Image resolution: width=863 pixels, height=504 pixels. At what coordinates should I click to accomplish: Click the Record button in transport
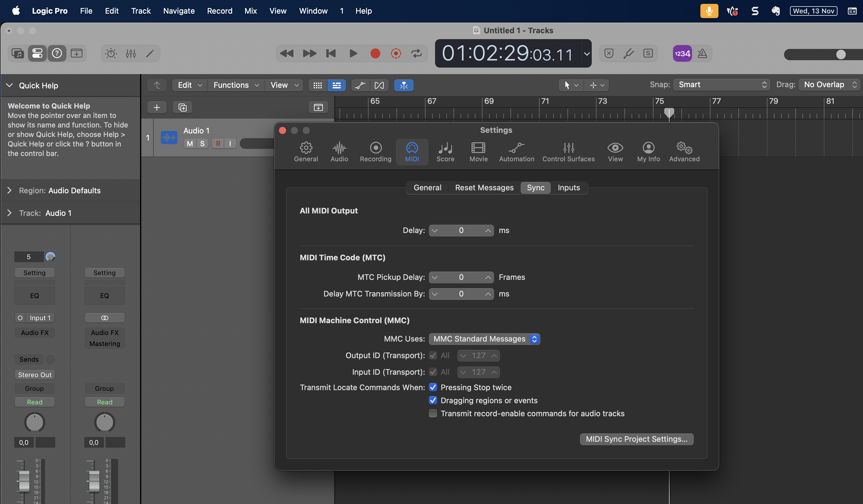click(375, 53)
